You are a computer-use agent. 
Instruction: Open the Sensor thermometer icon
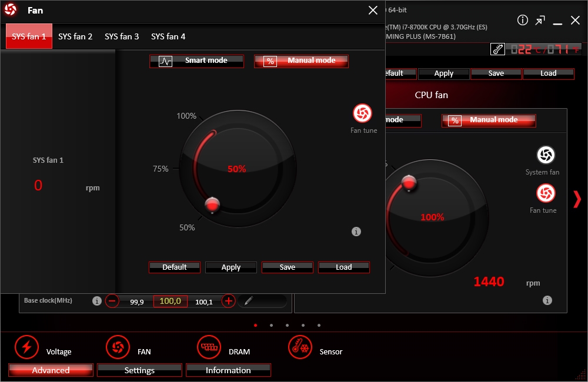click(x=300, y=347)
